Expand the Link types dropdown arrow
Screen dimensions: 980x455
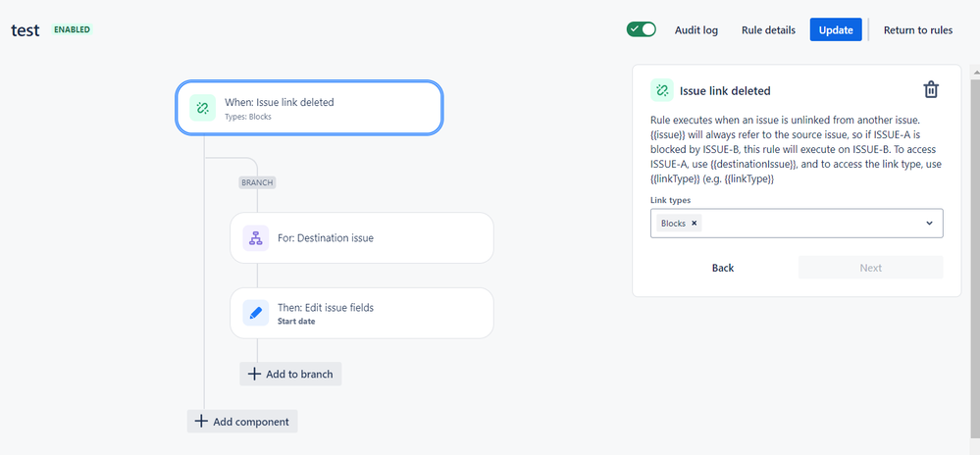point(929,224)
